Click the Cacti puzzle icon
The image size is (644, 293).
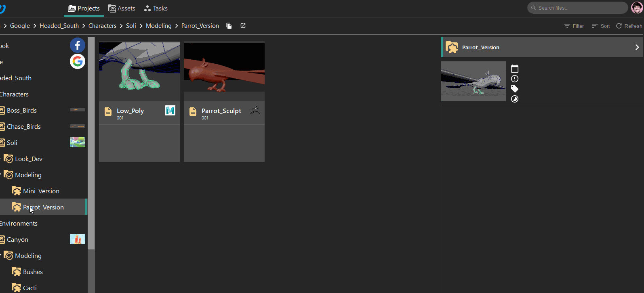pos(17,288)
